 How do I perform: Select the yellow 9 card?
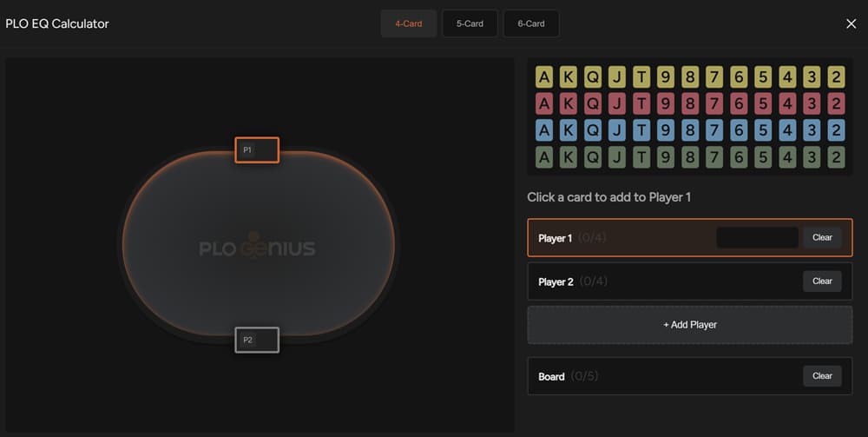666,77
